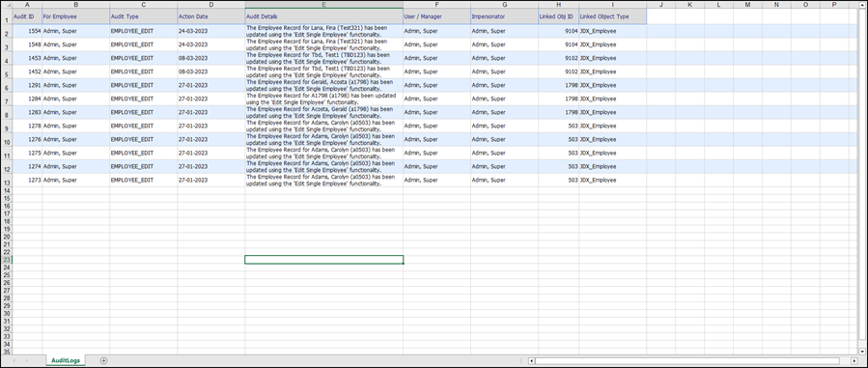Image resolution: width=868 pixels, height=368 pixels.
Task: Click Action Date cell for audit 1554
Action: click(210, 31)
